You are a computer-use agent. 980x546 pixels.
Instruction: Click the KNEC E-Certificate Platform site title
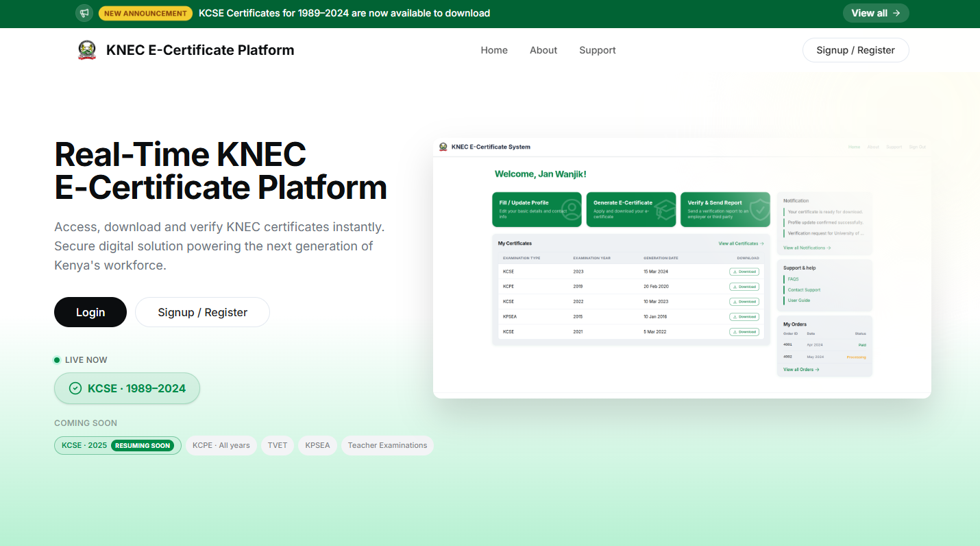(x=200, y=50)
